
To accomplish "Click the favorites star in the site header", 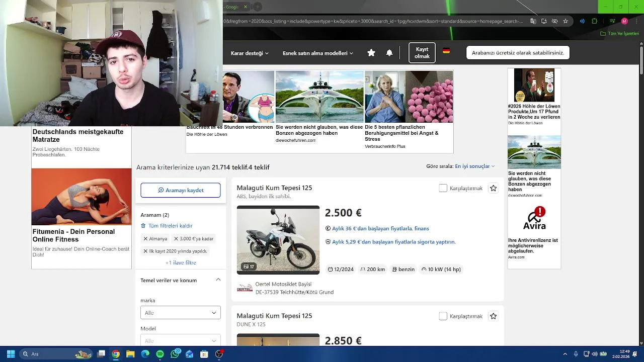I will click(x=371, y=53).
